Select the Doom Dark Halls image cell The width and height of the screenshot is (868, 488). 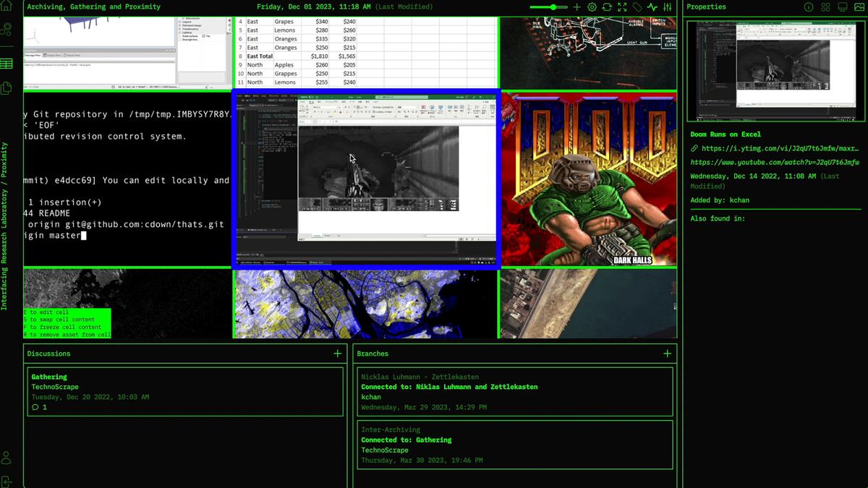589,179
